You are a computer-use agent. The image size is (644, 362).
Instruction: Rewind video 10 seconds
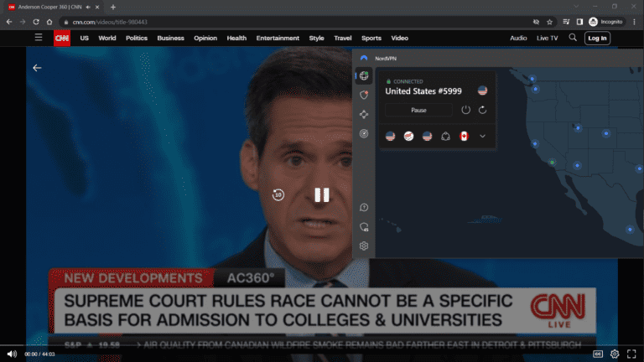[278, 195]
